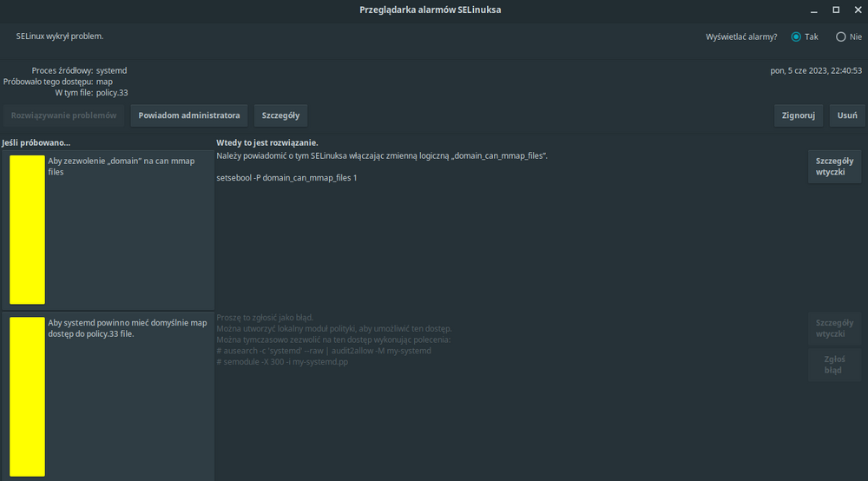Select the systemd policy.33 access entry

pyautogui.click(x=128, y=328)
